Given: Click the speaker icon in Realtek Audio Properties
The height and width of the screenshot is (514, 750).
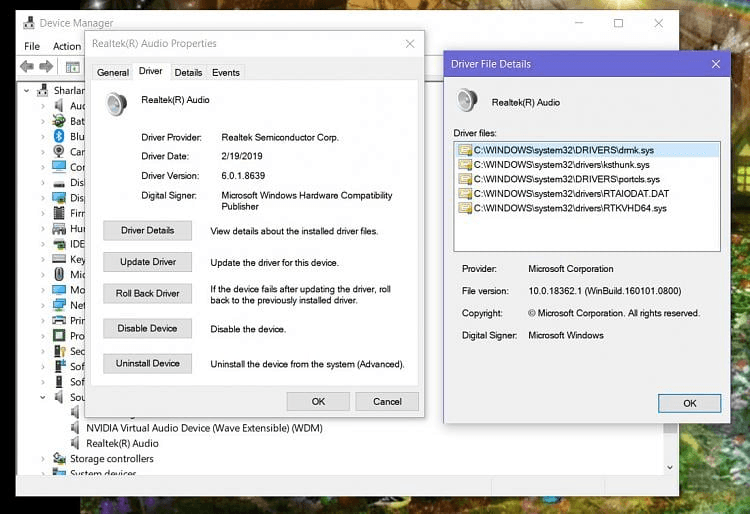Looking at the screenshot, I should point(117,104).
